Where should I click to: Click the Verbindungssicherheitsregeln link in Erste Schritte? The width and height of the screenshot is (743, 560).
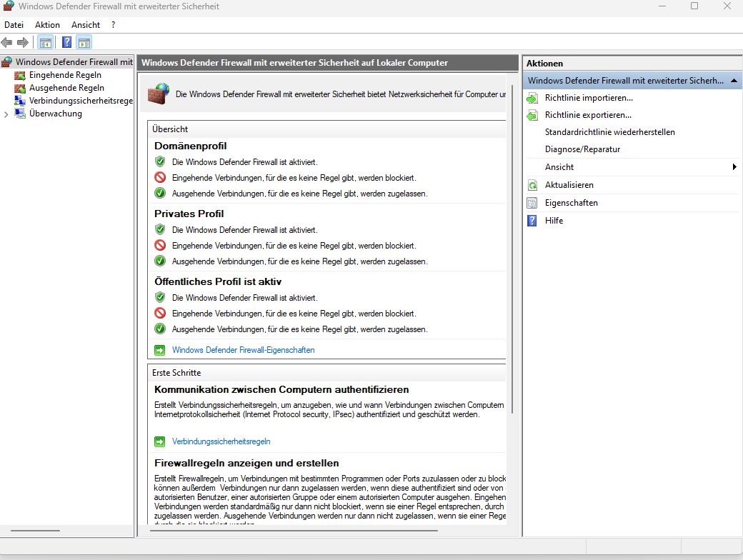[x=221, y=441]
